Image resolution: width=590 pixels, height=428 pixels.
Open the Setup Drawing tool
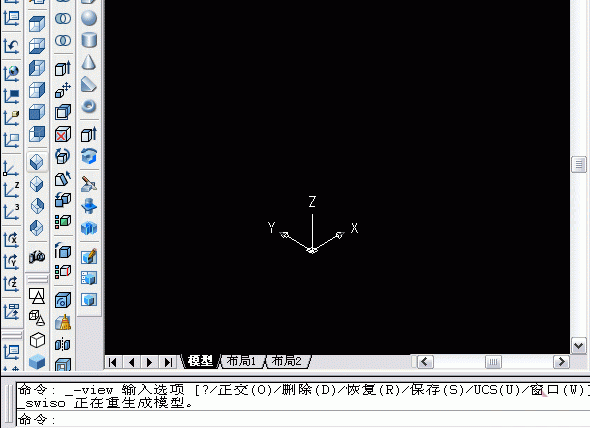coord(89,256)
